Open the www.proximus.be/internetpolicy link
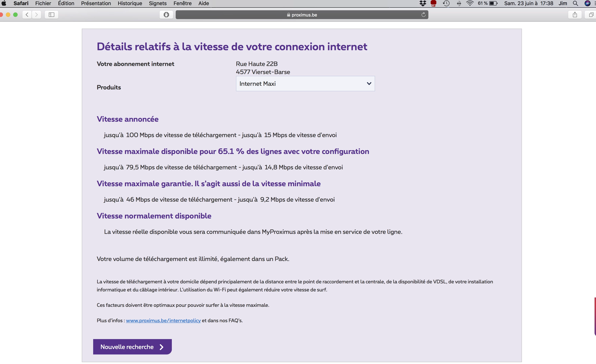The height and width of the screenshot is (364, 596). click(163, 321)
